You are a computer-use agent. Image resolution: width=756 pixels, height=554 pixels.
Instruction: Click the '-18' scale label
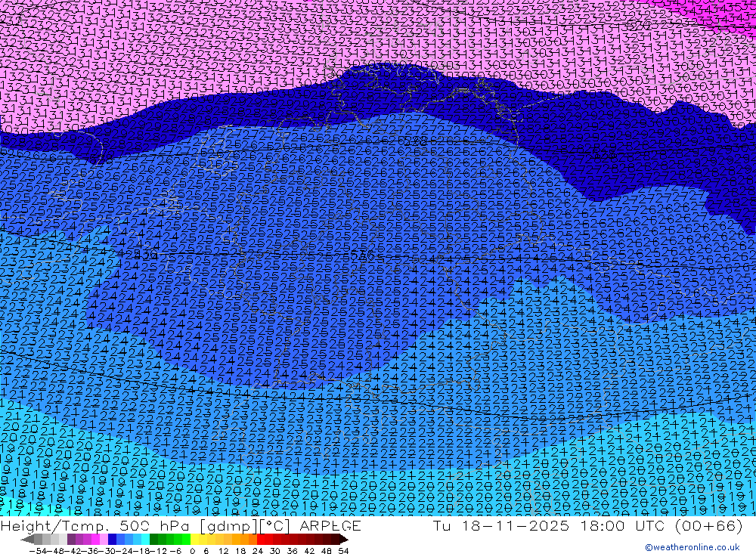(x=141, y=551)
